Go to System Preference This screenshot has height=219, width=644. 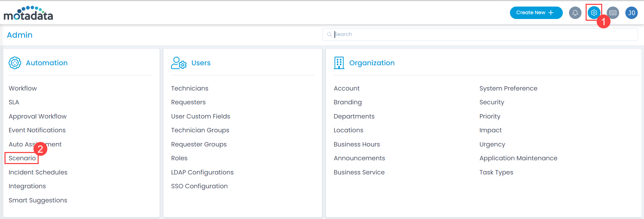[x=508, y=88]
